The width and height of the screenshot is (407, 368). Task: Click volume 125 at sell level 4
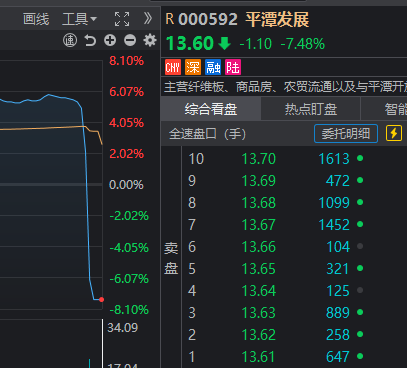[x=338, y=291]
